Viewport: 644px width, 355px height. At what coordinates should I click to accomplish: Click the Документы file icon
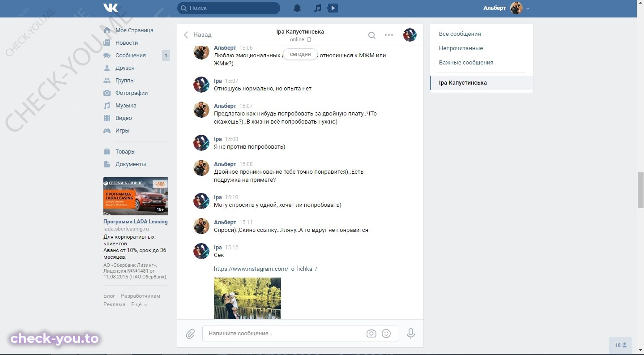107,164
